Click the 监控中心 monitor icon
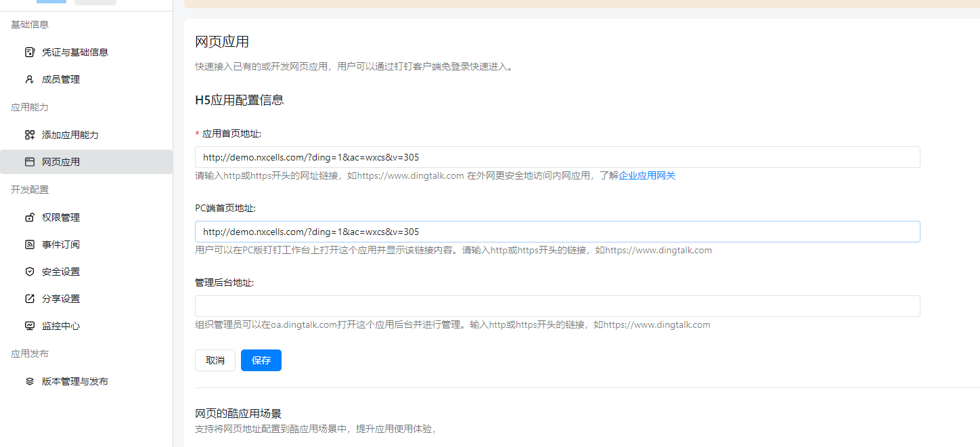The image size is (980, 447). pyautogui.click(x=29, y=326)
